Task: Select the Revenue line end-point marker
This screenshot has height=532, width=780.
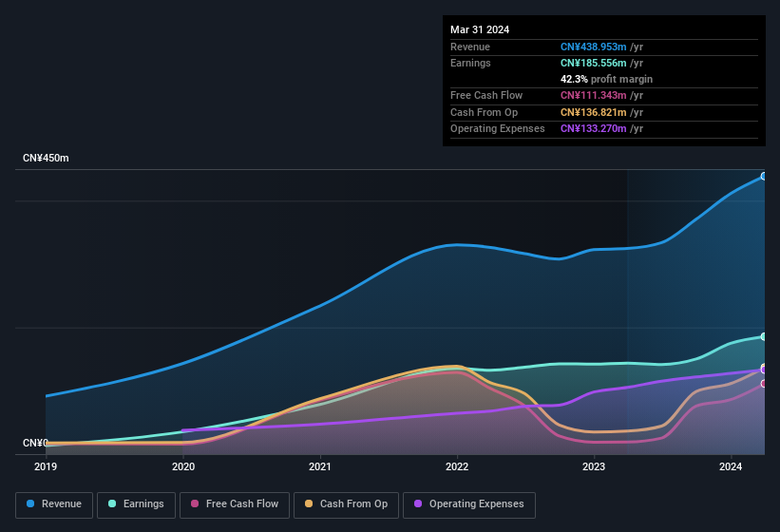Action: [764, 177]
